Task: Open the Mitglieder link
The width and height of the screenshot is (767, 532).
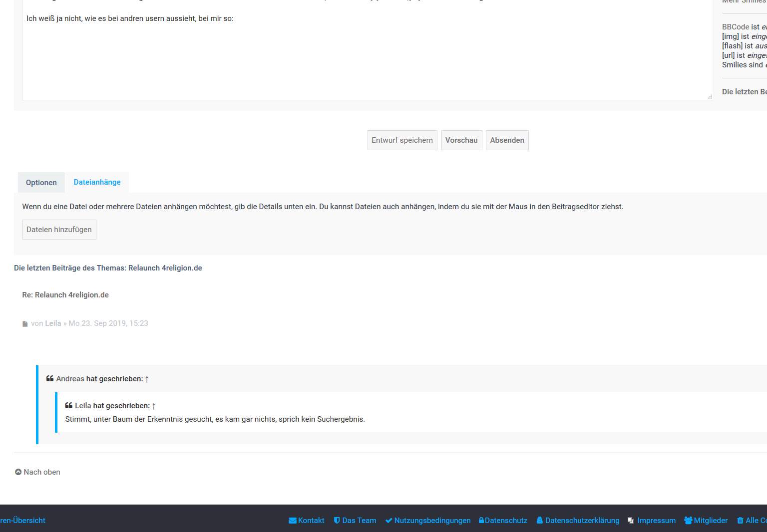Action: (x=711, y=521)
